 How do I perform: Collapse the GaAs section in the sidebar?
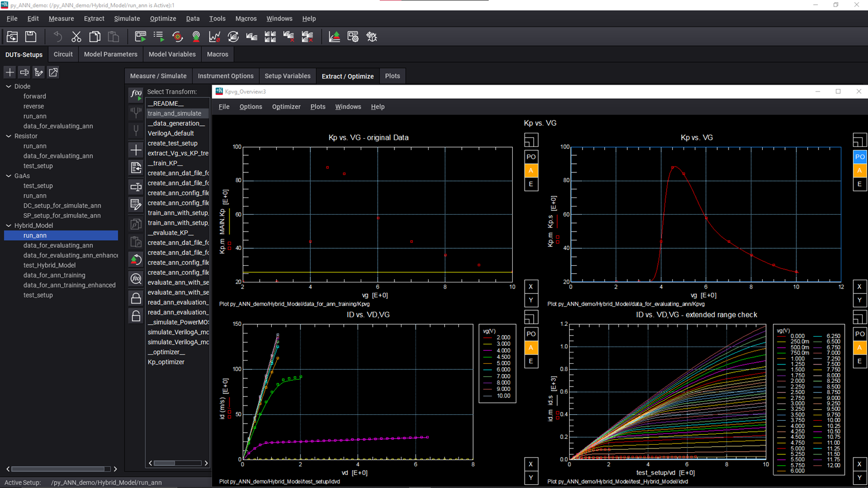(x=8, y=176)
